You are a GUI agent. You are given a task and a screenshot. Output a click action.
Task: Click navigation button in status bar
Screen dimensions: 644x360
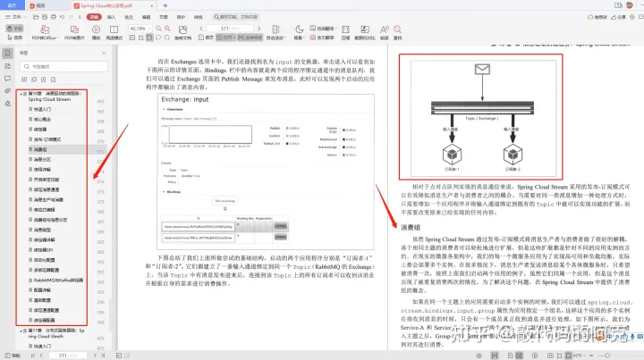13,356
